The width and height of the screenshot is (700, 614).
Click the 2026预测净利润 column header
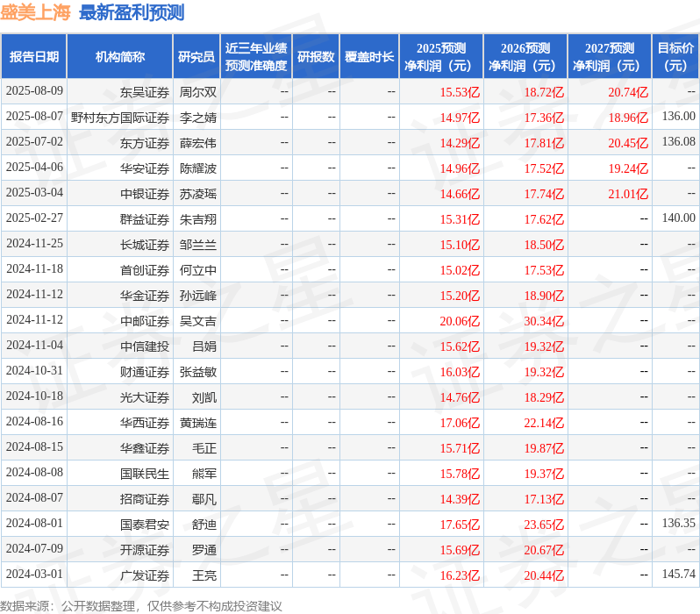525,57
